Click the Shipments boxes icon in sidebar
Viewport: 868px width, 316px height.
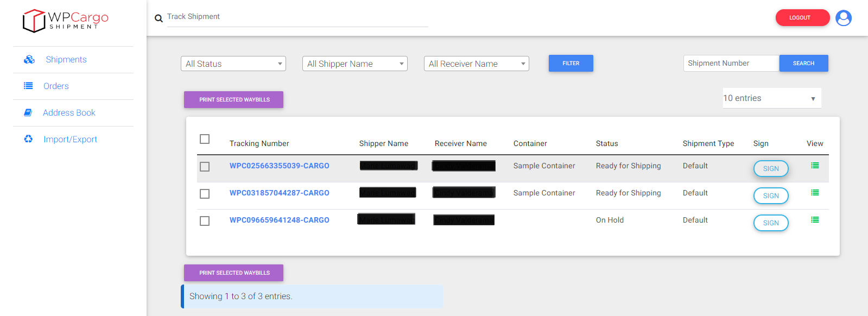click(29, 60)
